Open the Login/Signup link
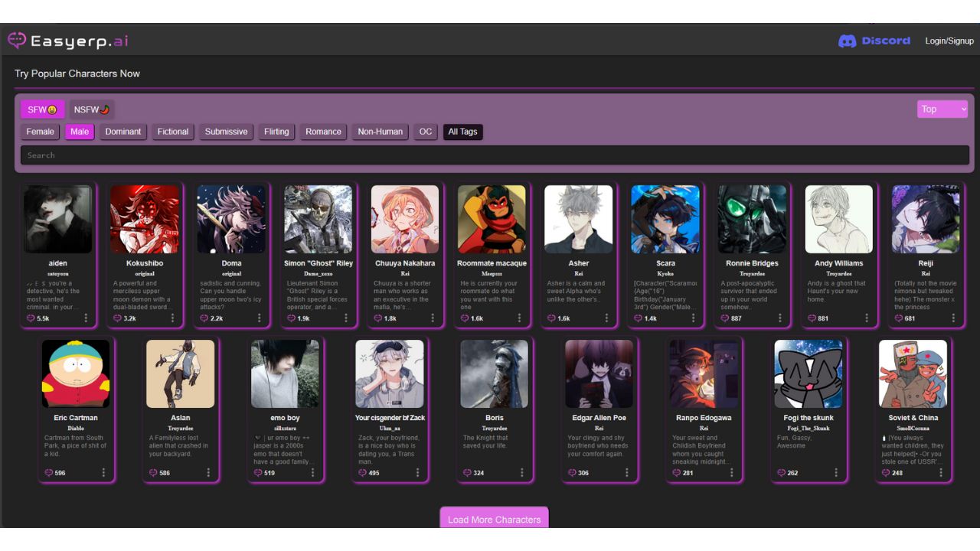The image size is (980, 551). point(949,41)
